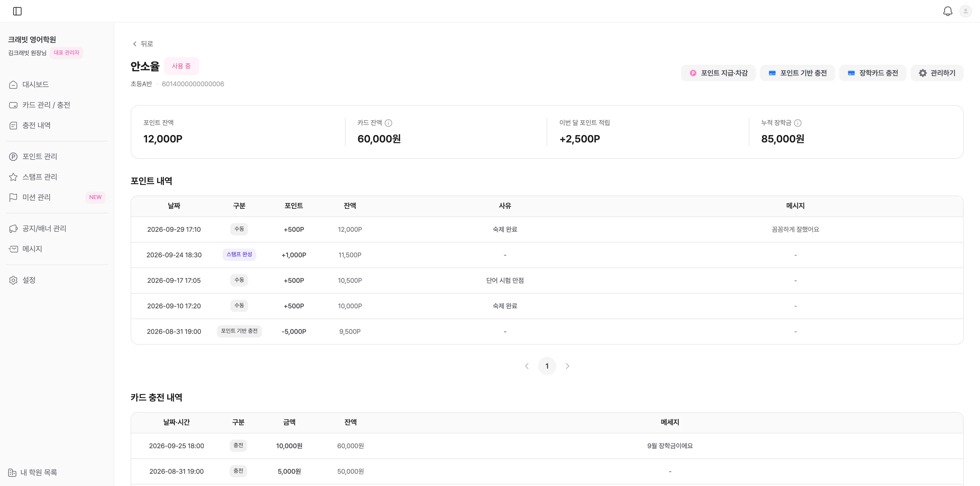Click the 포인트 기반 충전 button
The image size is (980, 486).
pos(797,73)
